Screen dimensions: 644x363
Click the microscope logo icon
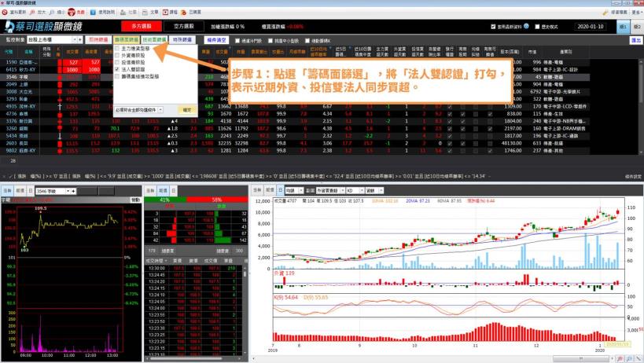[9, 26]
